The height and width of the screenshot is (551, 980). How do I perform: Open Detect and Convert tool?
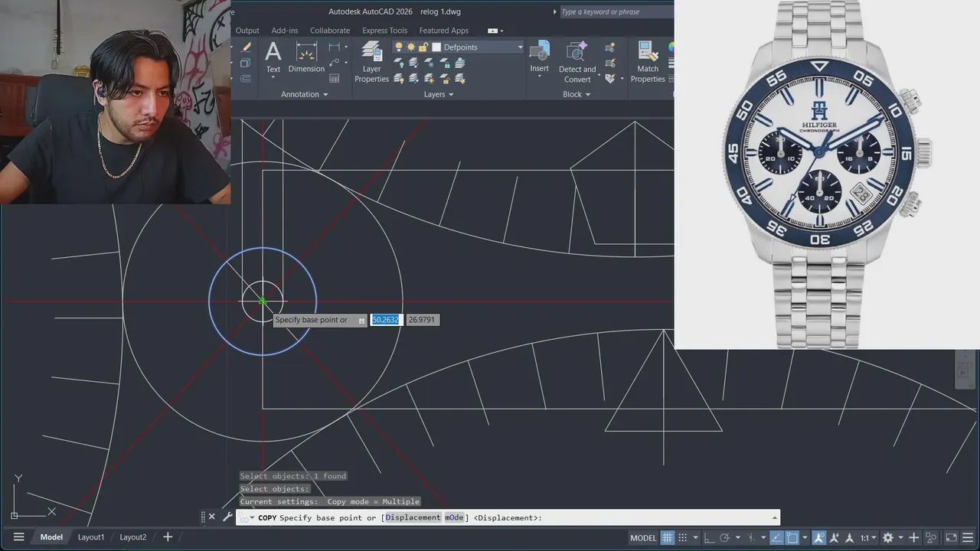coord(577,62)
